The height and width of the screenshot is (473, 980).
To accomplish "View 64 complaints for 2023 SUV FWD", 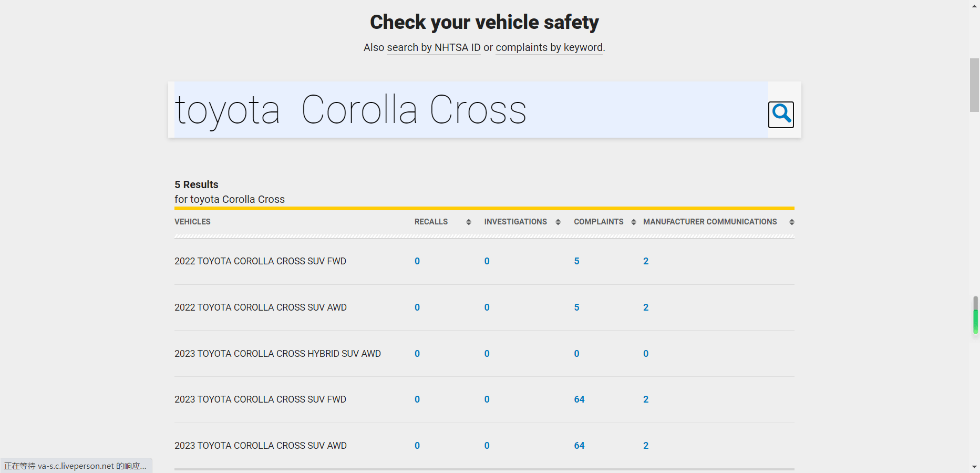I will pyautogui.click(x=579, y=399).
